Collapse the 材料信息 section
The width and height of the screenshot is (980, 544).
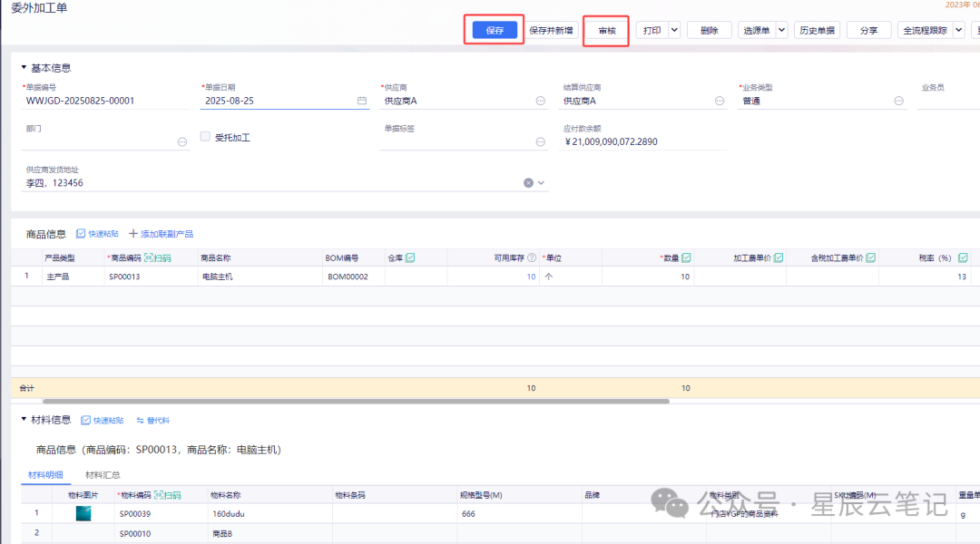coord(24,419)
